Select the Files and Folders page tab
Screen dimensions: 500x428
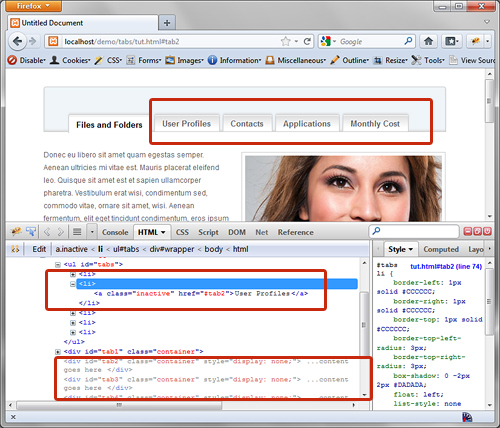pyautogui.click(x=109, y=125)
